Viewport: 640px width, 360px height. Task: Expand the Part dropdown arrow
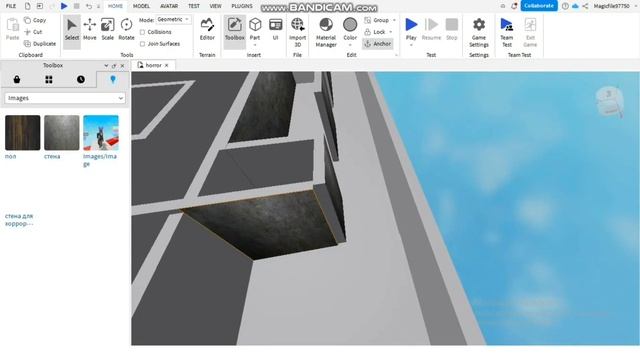tap(255, 45)
